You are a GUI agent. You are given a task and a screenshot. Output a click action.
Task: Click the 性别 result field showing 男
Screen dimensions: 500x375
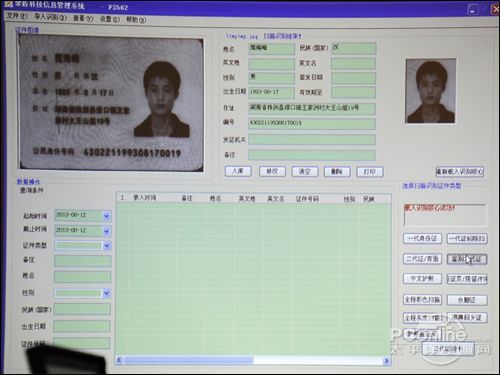[x=272, y=78]
